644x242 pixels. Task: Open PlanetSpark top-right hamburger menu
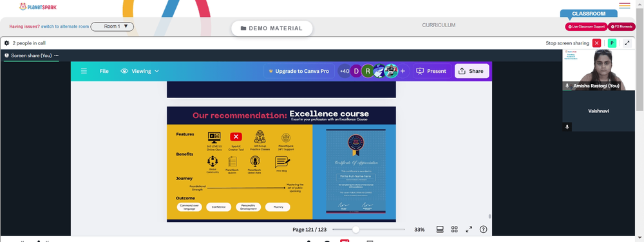(x=624, y=5)
